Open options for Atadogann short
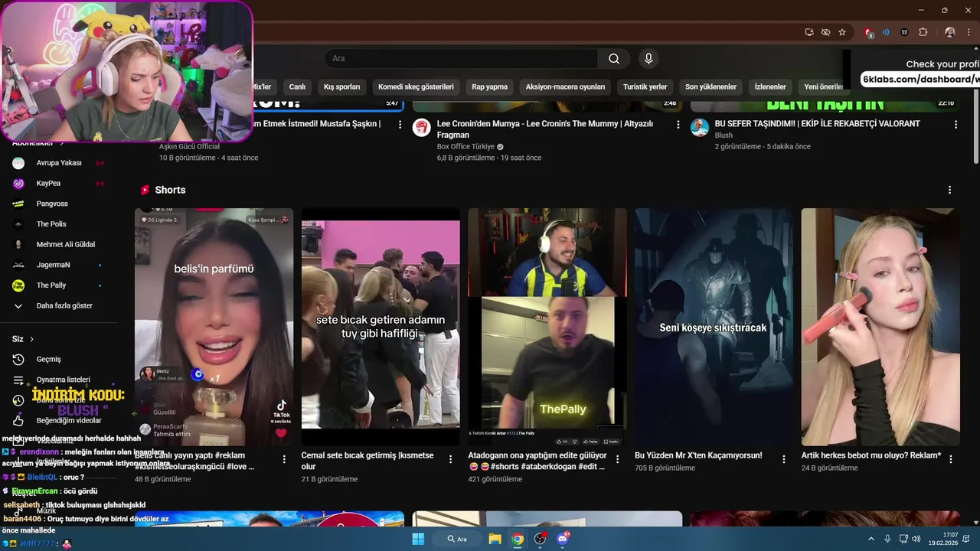 617,459
